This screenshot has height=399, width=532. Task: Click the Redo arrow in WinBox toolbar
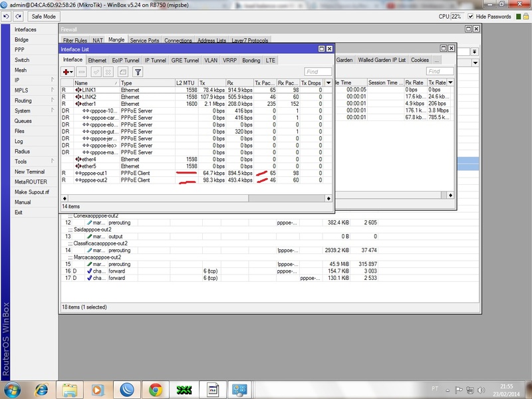(x=17, y=16)
